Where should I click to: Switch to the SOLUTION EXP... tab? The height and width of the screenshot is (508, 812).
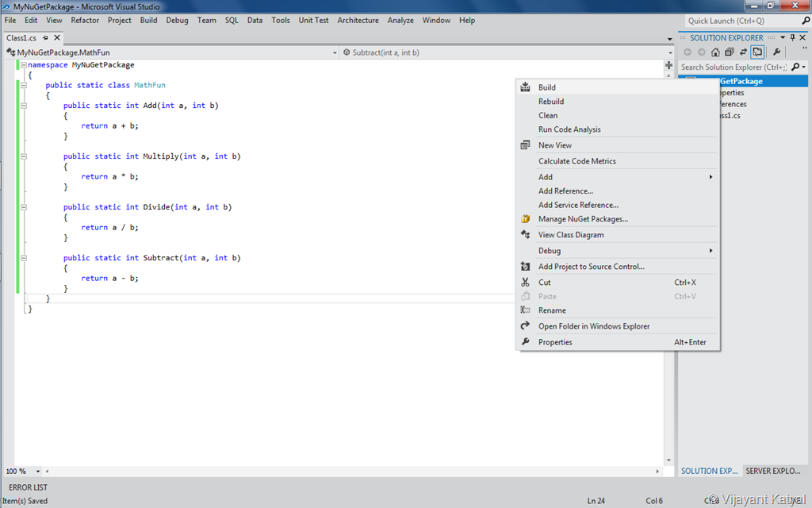point(709,471)
